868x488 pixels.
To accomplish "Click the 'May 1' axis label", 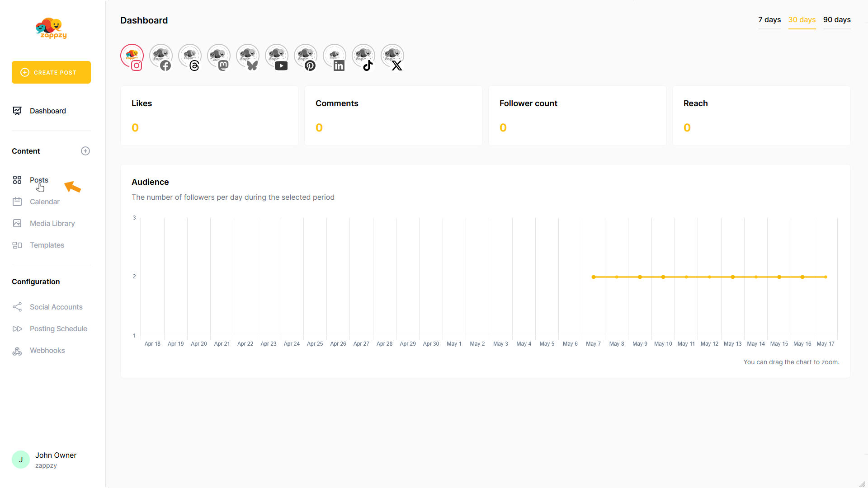I will 454,344.
